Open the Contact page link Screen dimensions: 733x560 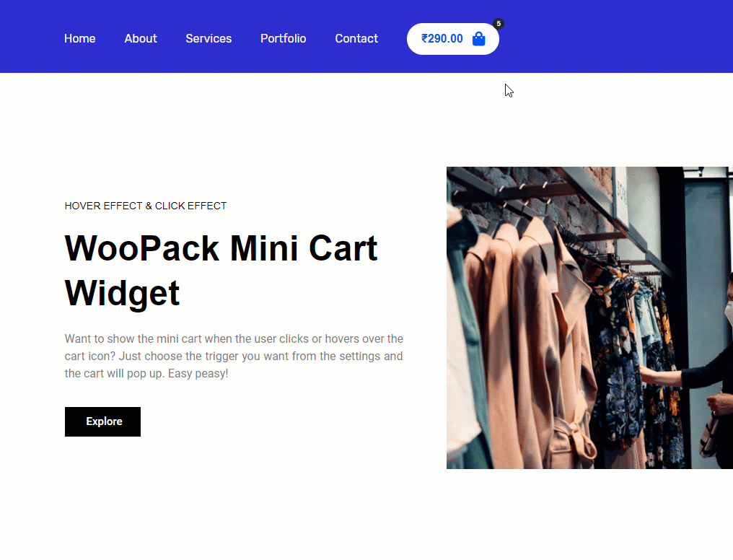pos(356,39)
